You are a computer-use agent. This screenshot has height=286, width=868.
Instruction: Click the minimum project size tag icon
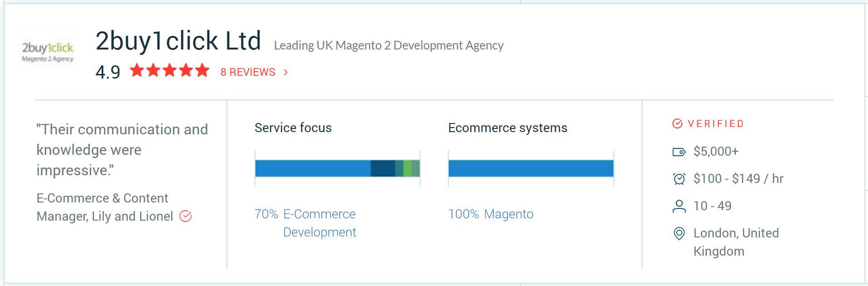[679, 152]
